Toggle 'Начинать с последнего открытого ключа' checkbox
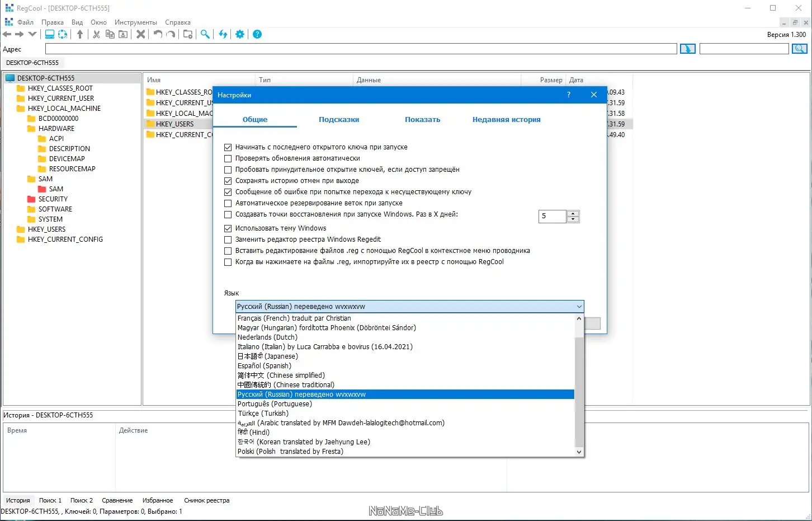Image resolution: width=812 pixels, height=521 pixels. click(x=228, y=147)
